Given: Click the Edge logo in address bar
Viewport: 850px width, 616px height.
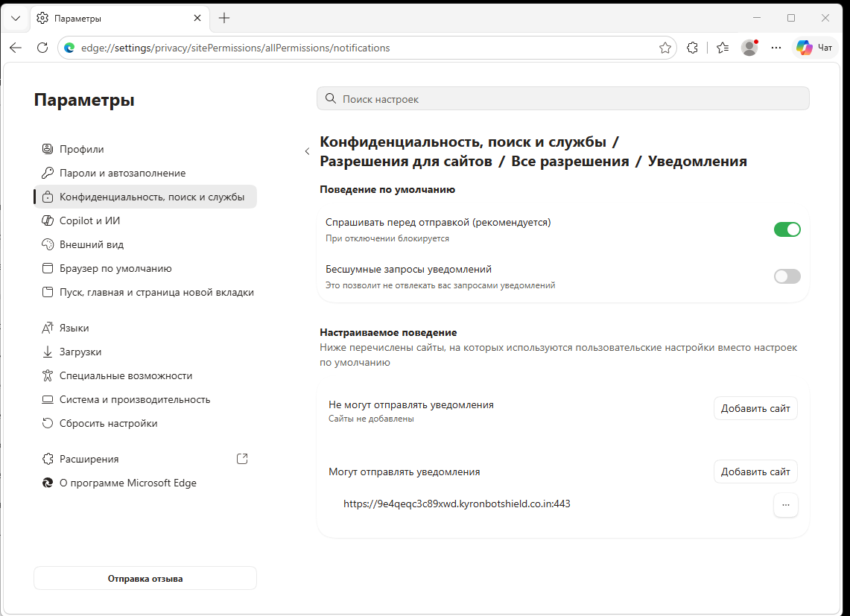Looking at the screenshot, I should coord(69,48).
